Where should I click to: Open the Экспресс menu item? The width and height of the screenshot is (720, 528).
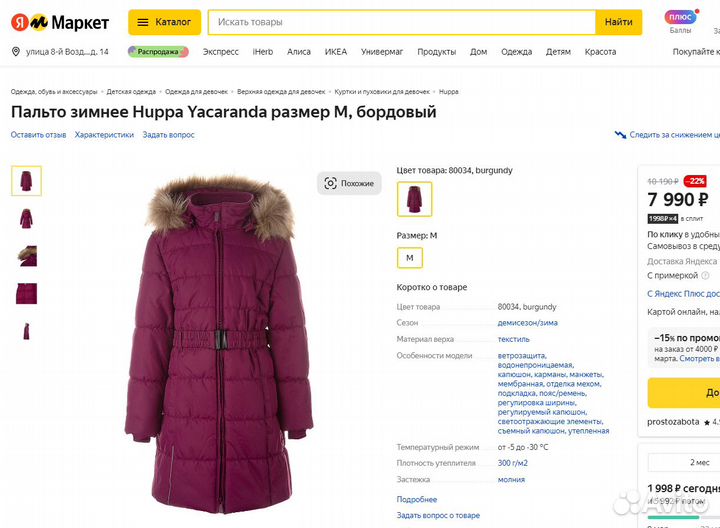click(220, 52)
